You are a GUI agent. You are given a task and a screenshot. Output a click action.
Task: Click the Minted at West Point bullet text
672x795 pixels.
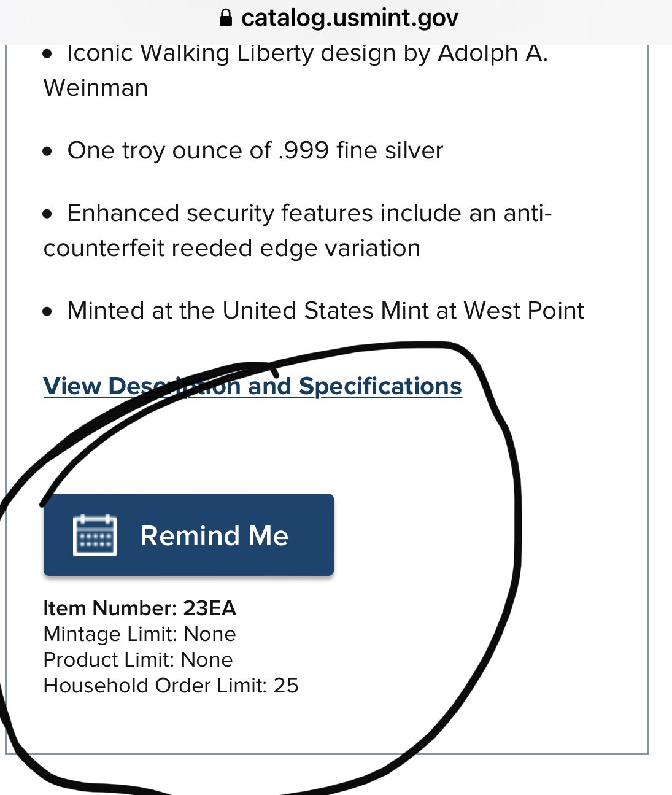click(x=325, y=311)
